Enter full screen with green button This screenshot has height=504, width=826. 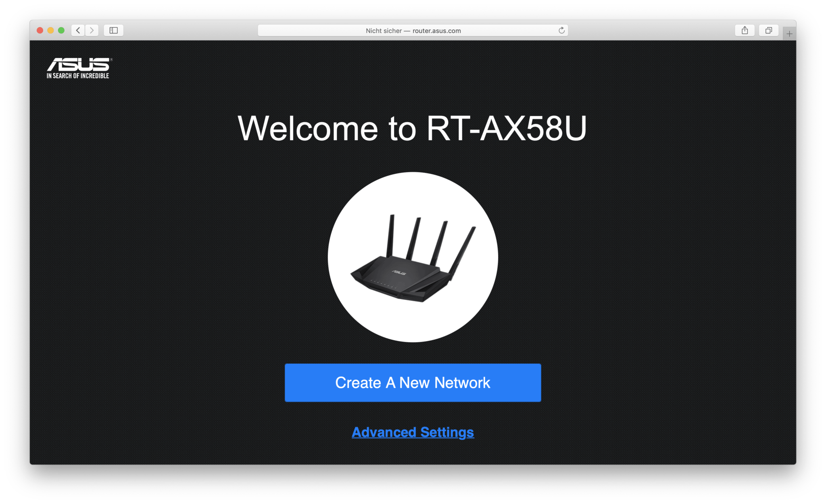(61, 30)
